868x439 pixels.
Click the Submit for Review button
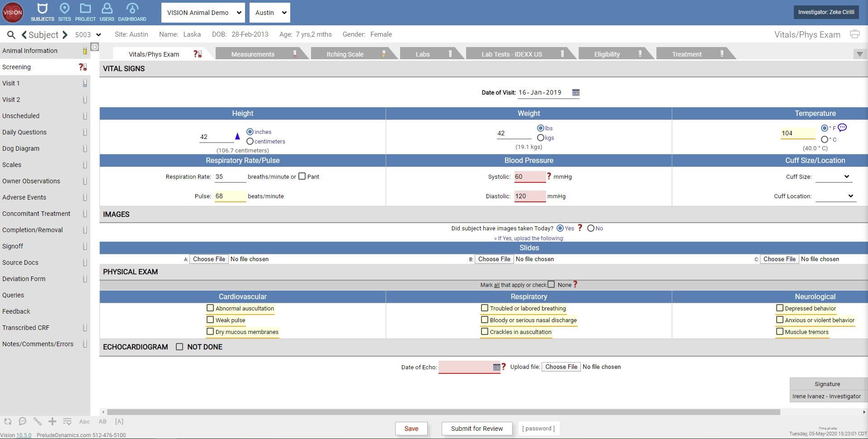click(476, 428)
